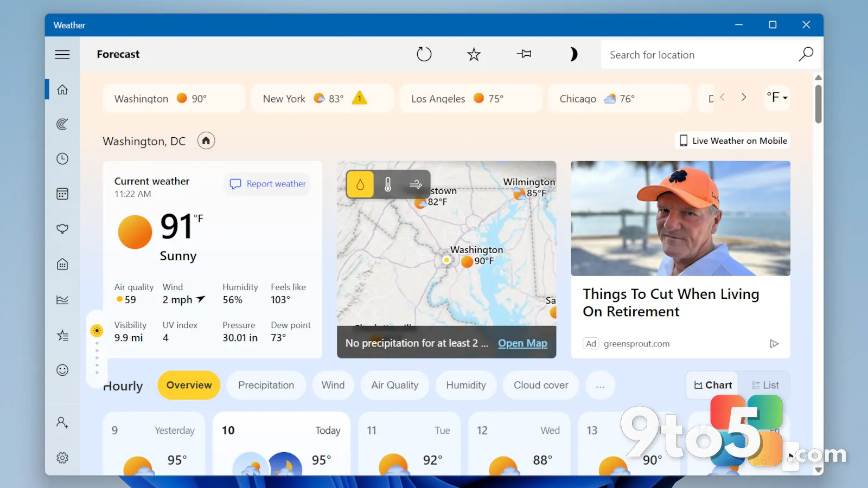The image size is (868, 488).
Task: Add location to favorites star
Action: tap(474, 54)
